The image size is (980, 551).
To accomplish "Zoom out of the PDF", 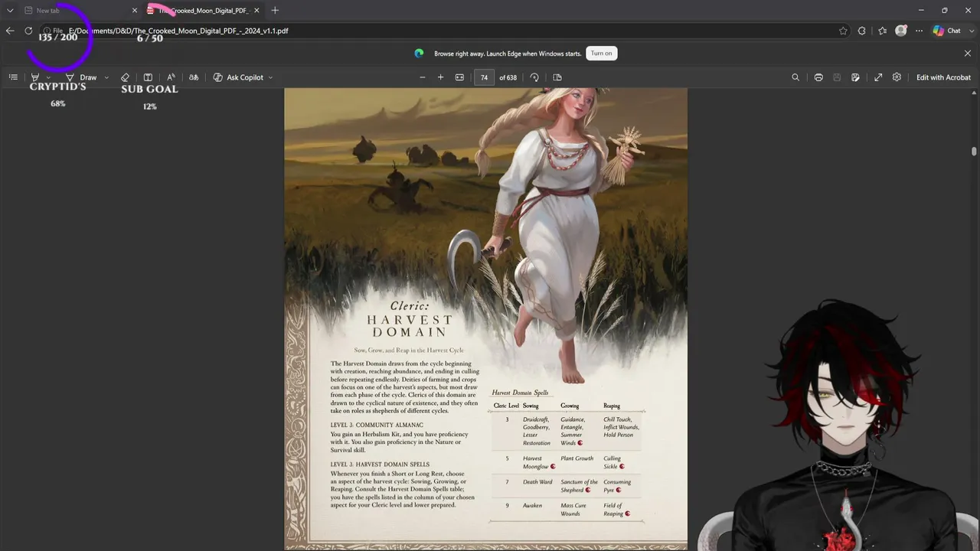I will point(422,77).
